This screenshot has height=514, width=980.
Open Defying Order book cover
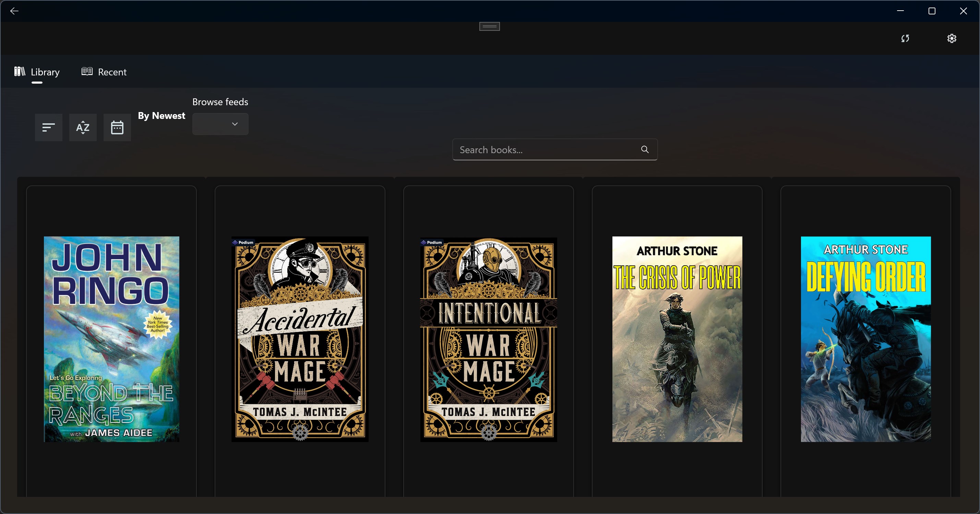(x=866, y=339)
